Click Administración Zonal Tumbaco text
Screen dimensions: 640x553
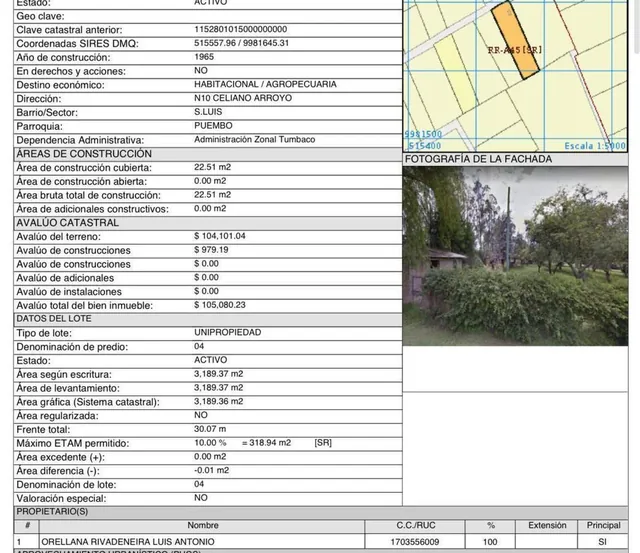click(254, 140)
